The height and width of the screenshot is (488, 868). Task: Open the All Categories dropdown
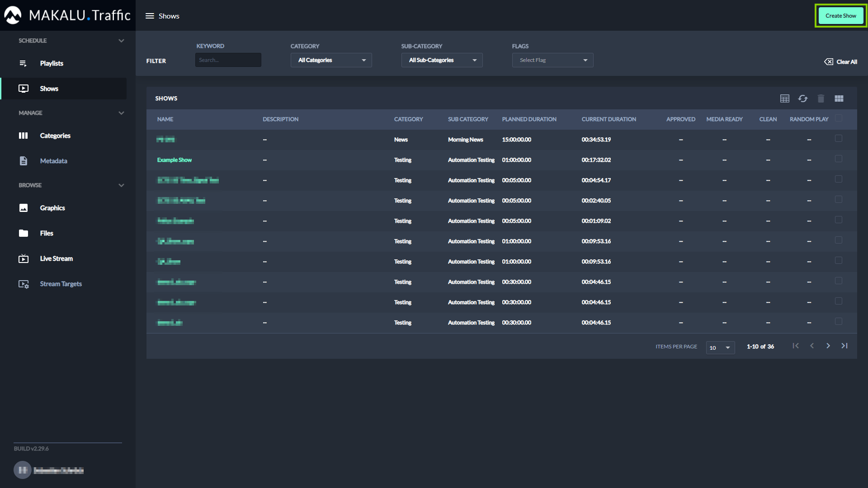(331, 60)
